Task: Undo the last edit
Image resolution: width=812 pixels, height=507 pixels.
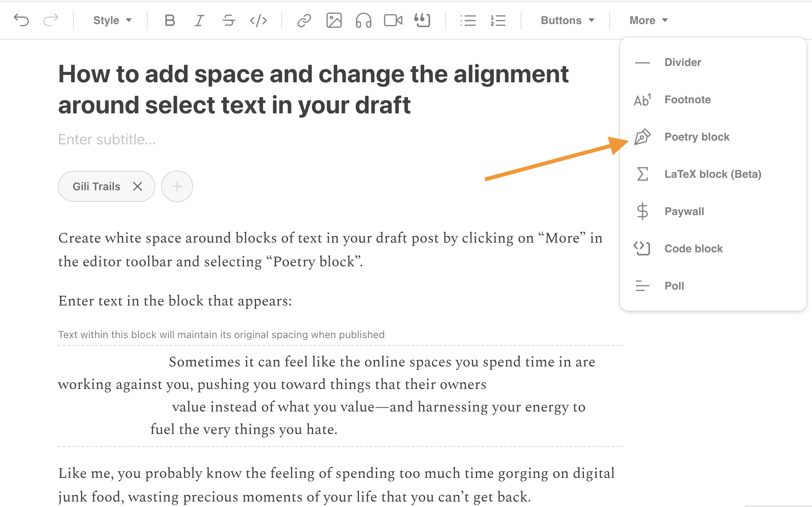Action: coord(22,20)
